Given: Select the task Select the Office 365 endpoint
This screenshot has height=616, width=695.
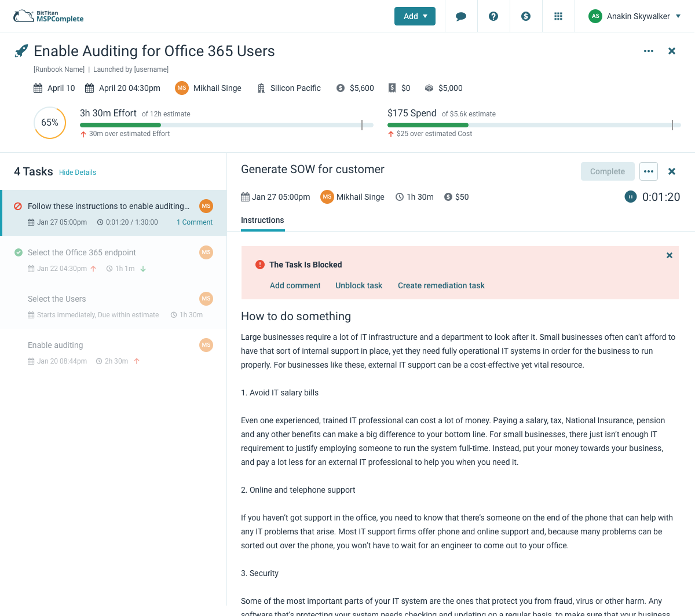Looking at the screenshot, I should click(x=114, y=259).
